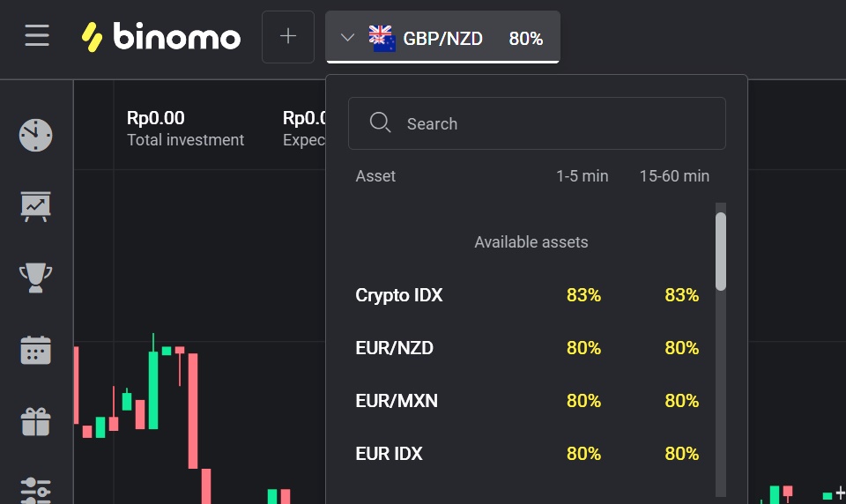The image size is (846, 504).
Task: Choose EUR IDX asset
Action: 390,454
